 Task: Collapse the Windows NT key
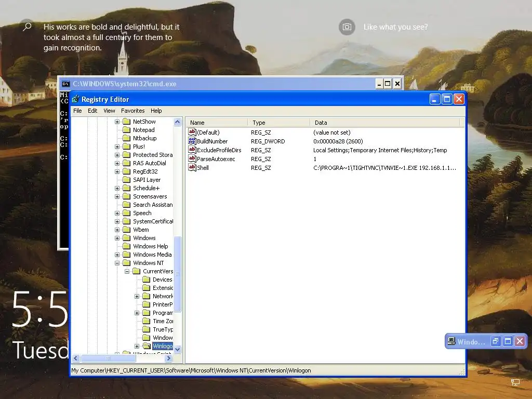coord(117,263)
